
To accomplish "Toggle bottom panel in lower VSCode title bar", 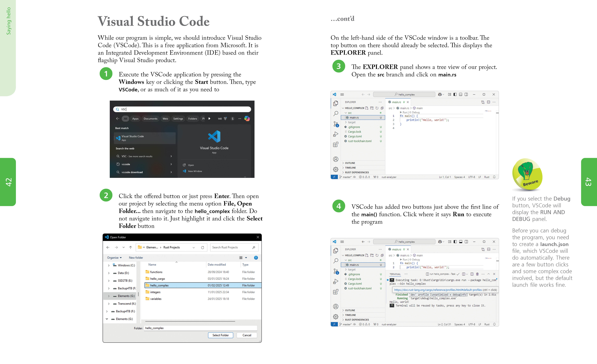I will pos(461,242).
